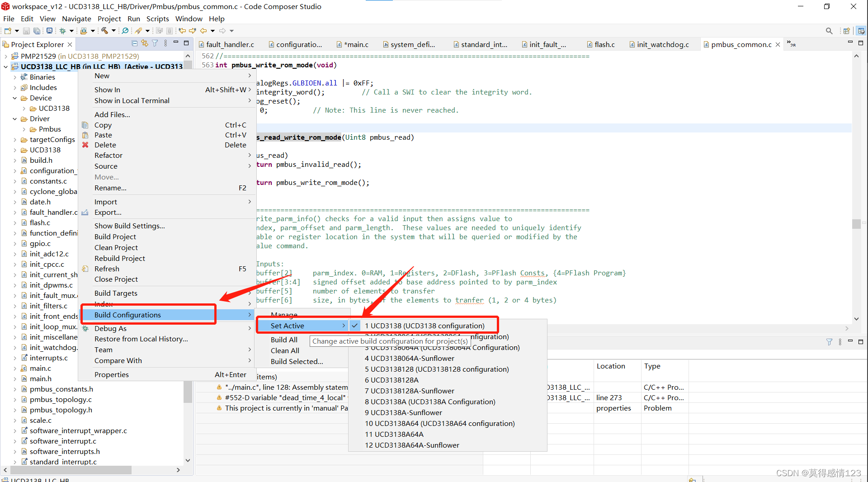
Task: Open Project Explorer view menu dots
Action: (x=165, y=43)
